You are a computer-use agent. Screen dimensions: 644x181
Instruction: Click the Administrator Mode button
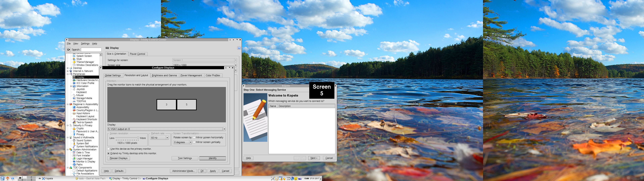coord(183,171)
